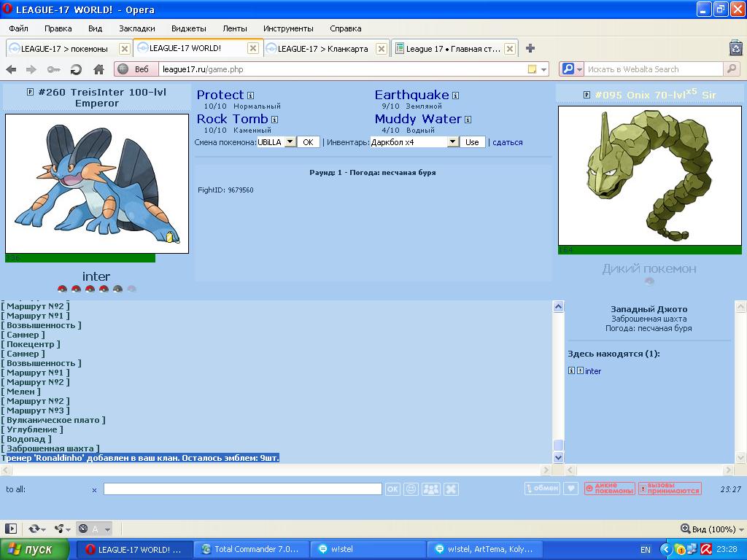Use the Rock Tomb attack
Viewport: 747px width, 560px height.
pos(233,119)
